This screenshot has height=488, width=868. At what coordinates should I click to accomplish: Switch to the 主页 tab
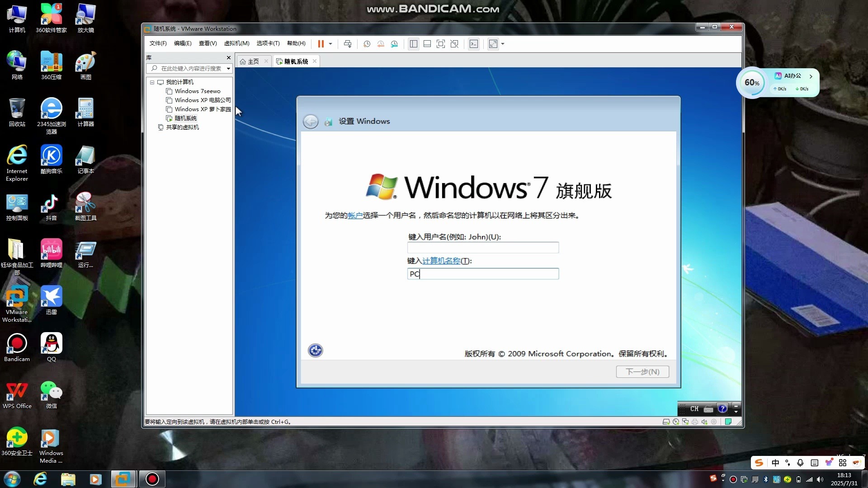coord(252,61)
